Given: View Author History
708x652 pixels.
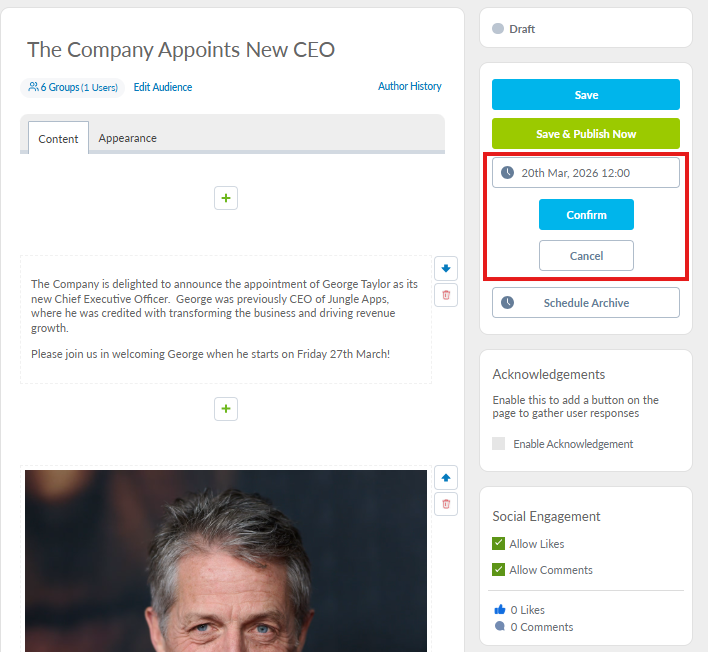Looking at the screenshot, I should (x=409, y=87).
